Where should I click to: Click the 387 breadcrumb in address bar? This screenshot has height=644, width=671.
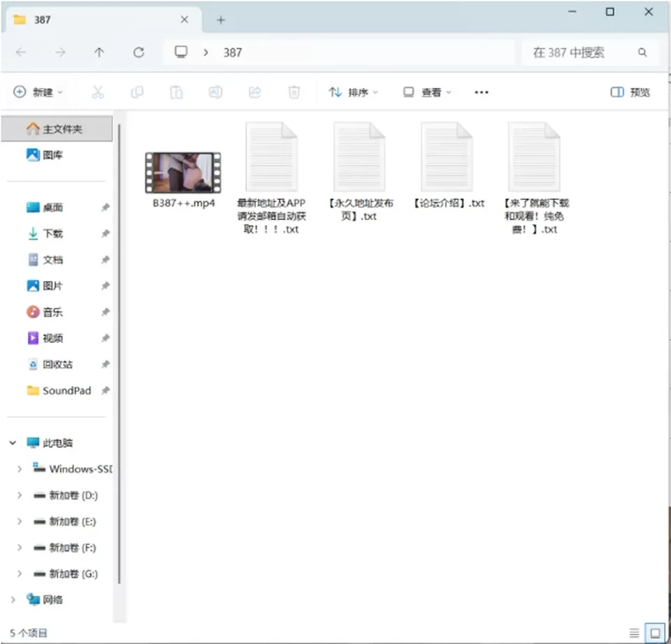coord(232,52)
